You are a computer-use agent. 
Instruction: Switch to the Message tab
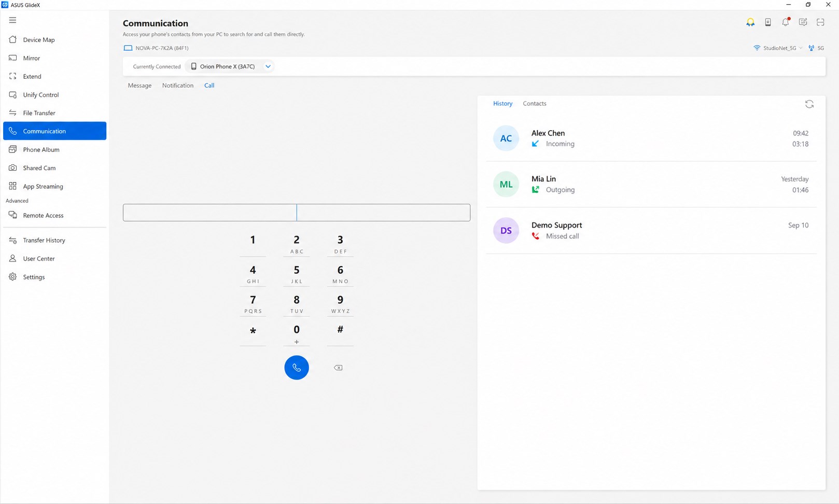pyautogui.click(x=139, y=86)
